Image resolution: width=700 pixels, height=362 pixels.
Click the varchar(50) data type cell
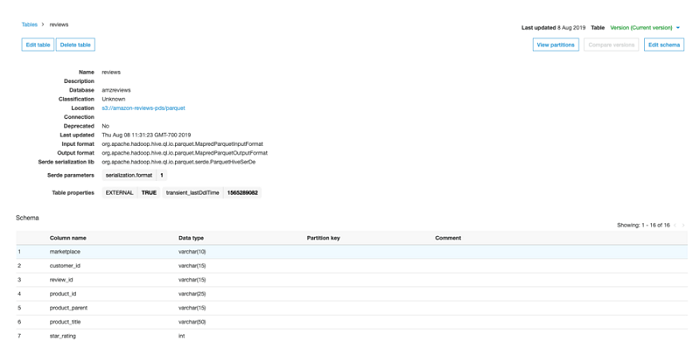coord(192,322)
